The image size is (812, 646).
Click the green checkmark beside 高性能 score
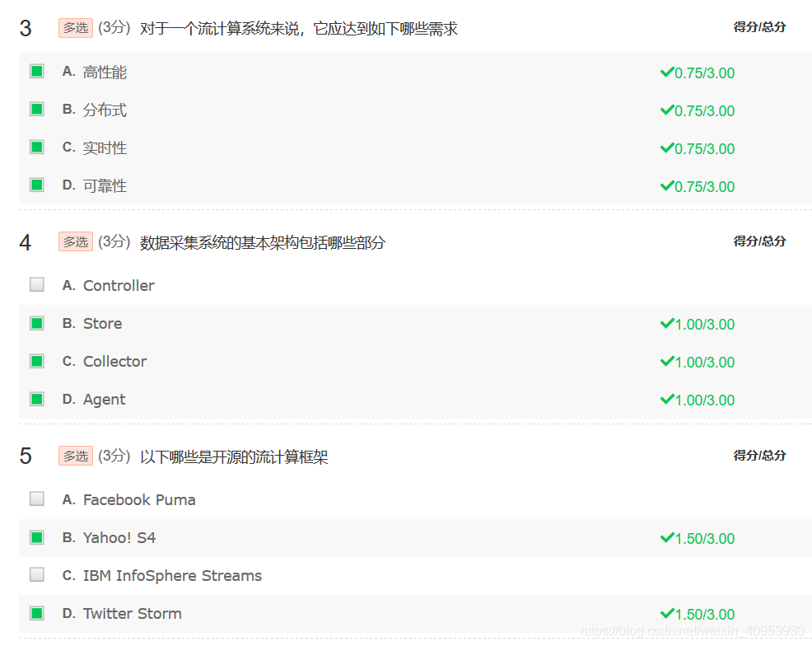[x=667, y=72]
